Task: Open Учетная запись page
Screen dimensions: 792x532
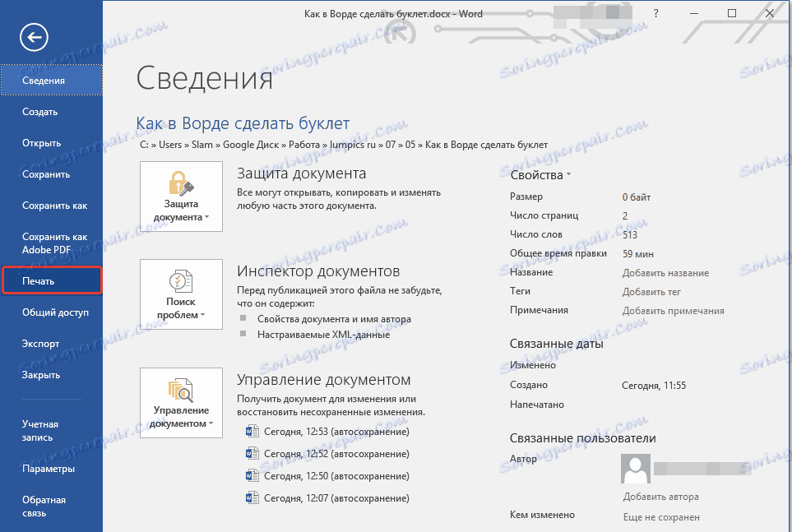Action: [x=52, y=431]
